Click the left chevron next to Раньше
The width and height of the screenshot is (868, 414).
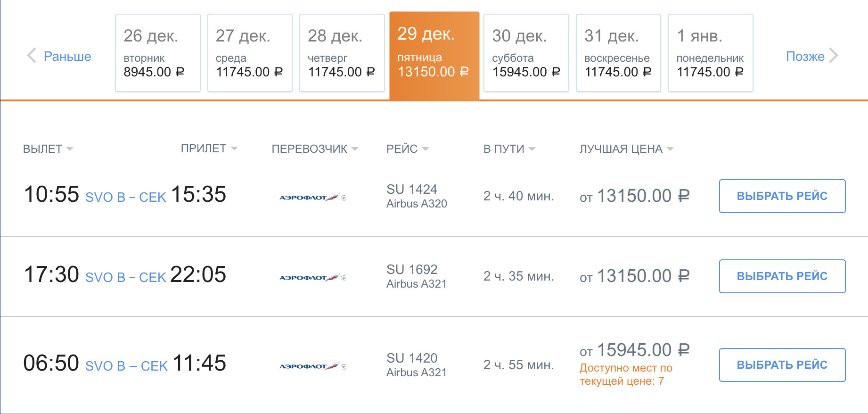point(32,56)
